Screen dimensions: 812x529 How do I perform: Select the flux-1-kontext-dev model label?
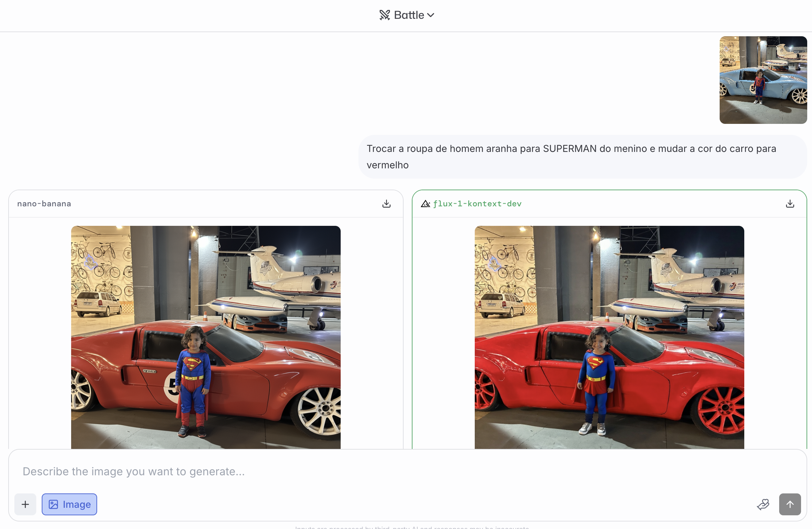[x=477, y=204]
